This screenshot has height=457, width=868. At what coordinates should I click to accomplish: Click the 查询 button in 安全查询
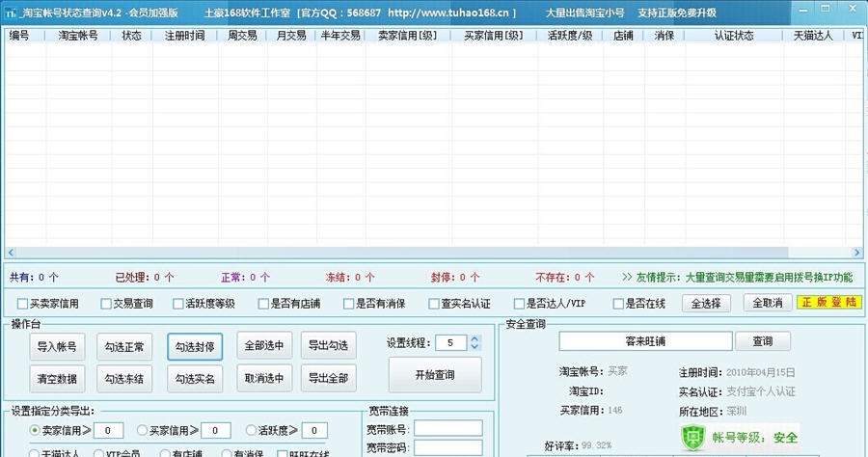763,341
